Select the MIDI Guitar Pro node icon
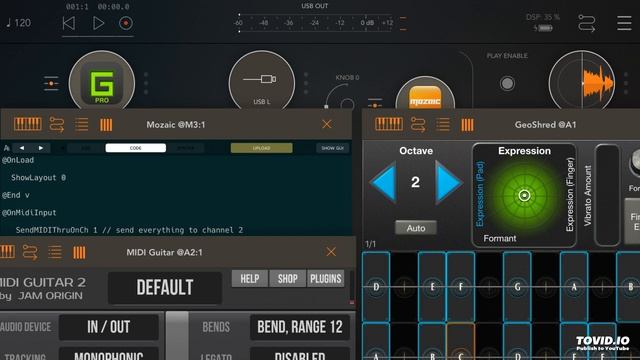 [102, 82]
